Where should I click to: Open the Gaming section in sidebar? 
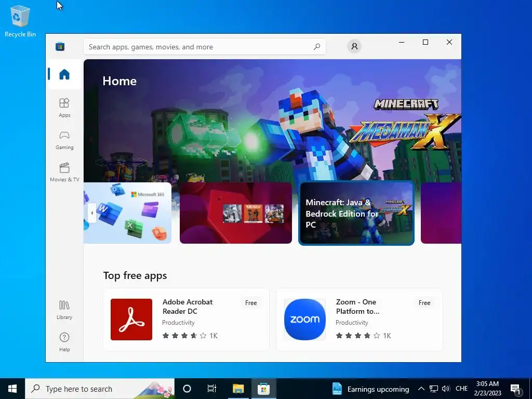click(x=64, y=140)
